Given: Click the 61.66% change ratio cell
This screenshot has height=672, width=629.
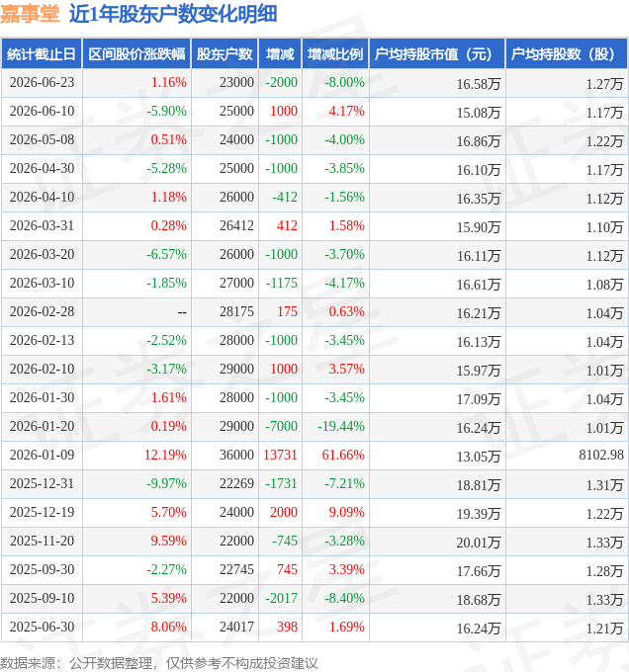Looking at the screenshot, I should click(x=343, y=455).
